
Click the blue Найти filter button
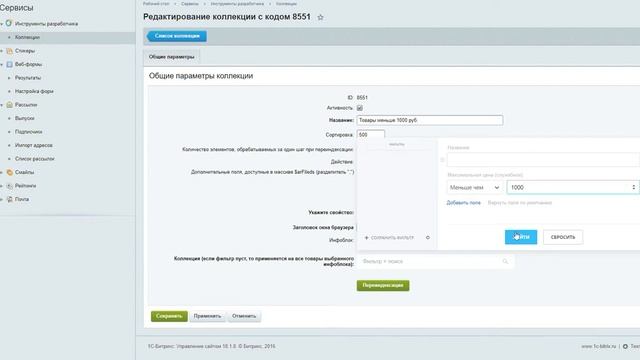[x=521, y=237]
